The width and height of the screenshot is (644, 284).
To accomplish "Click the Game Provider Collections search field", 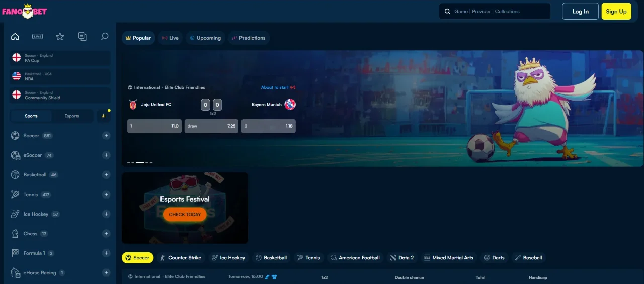I will pyautogui.click(x=495, y=11).
